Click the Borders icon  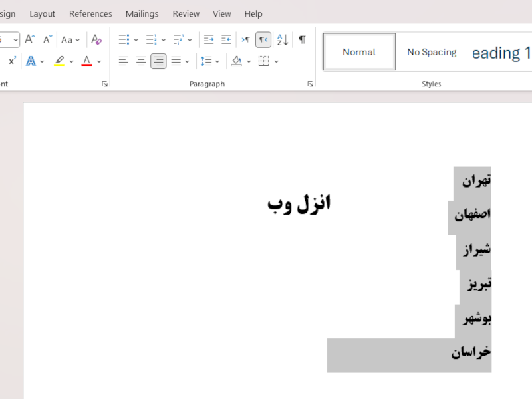point(263,61)
